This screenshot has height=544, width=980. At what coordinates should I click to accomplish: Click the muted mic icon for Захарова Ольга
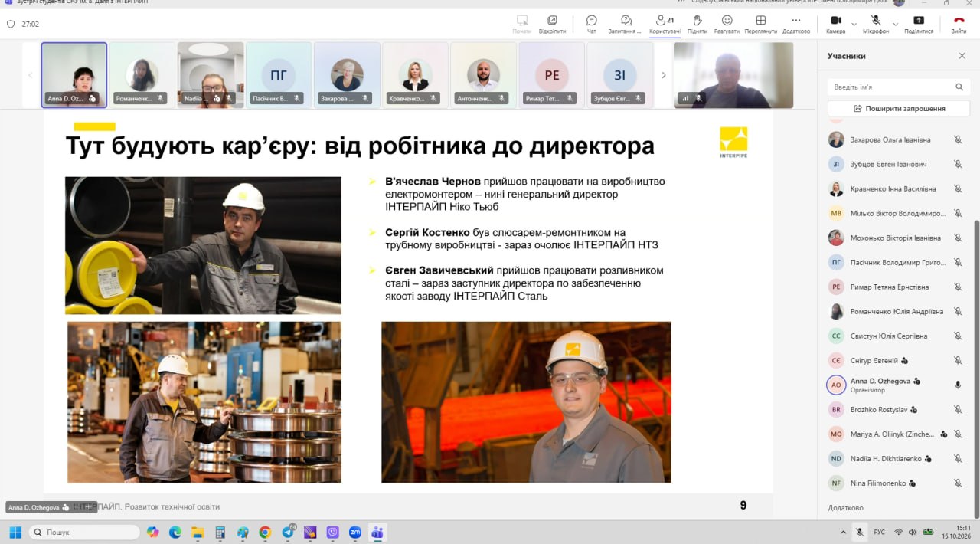coord(958,139)
